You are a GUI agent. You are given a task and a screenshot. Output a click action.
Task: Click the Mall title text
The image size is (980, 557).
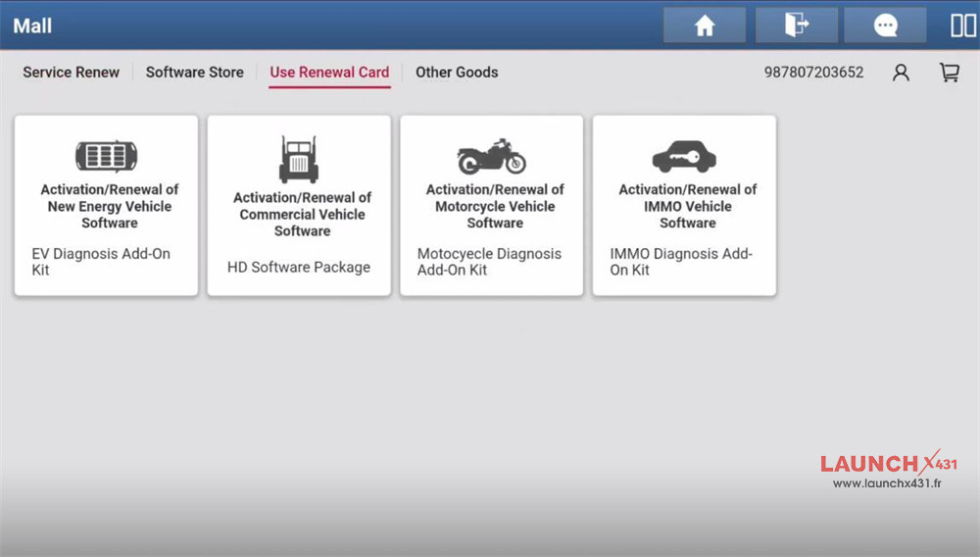click(32, 26)
